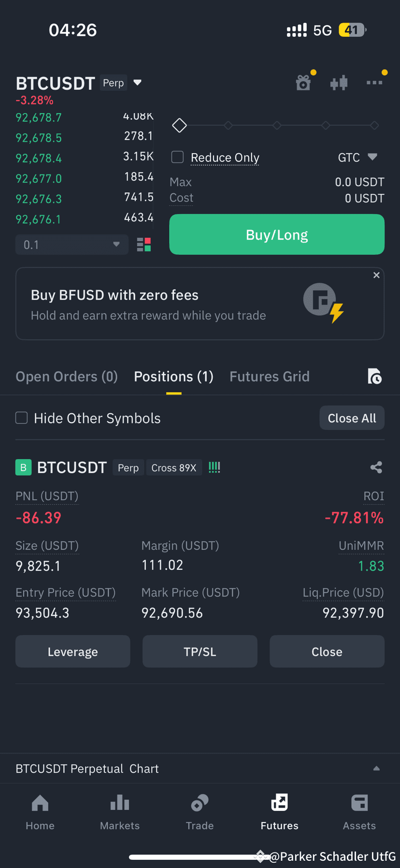Switch to the Open Orders tab
Screen dimensions: 400x868
[x=67, y=376]
